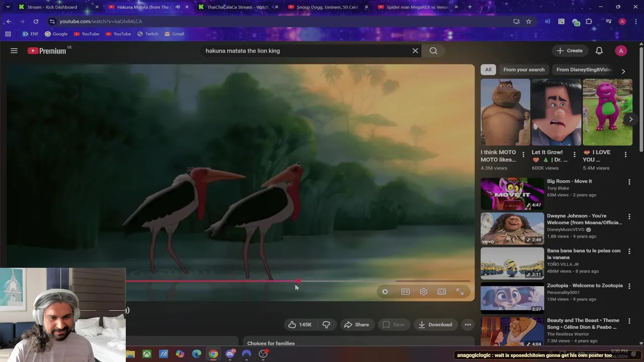The width and height of the screenshot is (644, 362).
Task: Open options for Big Room - Move it
Action: pos(629,182)
